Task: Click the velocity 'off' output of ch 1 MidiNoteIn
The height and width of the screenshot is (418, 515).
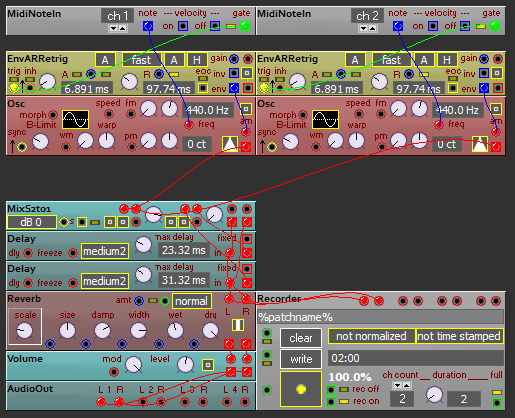Action: pyautogui.click(x=215, y=26)
